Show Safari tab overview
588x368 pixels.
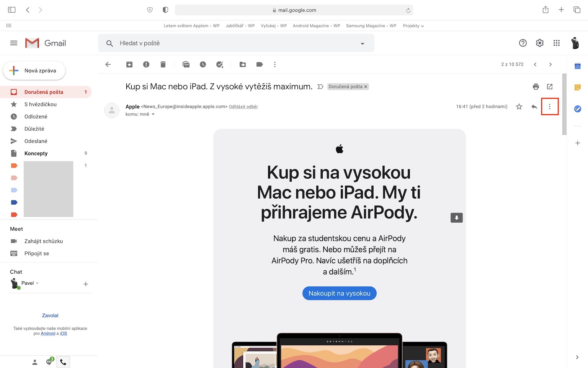coord(577,10)
